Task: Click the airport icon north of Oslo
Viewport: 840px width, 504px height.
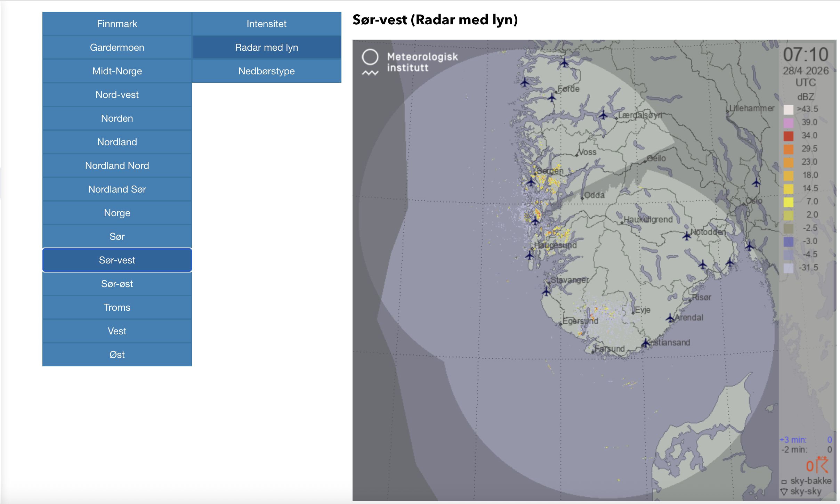Action: (756, 182)
